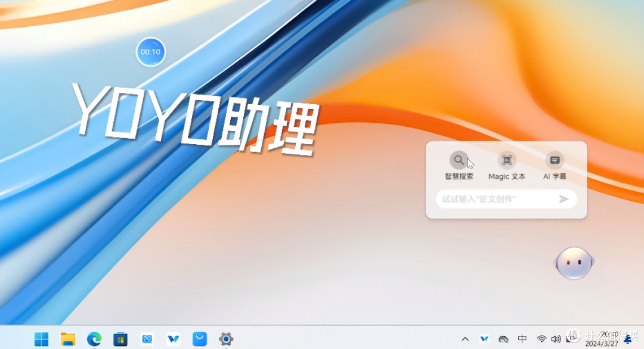
Task: Open File Explorer from the taskbar
Action: (x=67, y=339)
